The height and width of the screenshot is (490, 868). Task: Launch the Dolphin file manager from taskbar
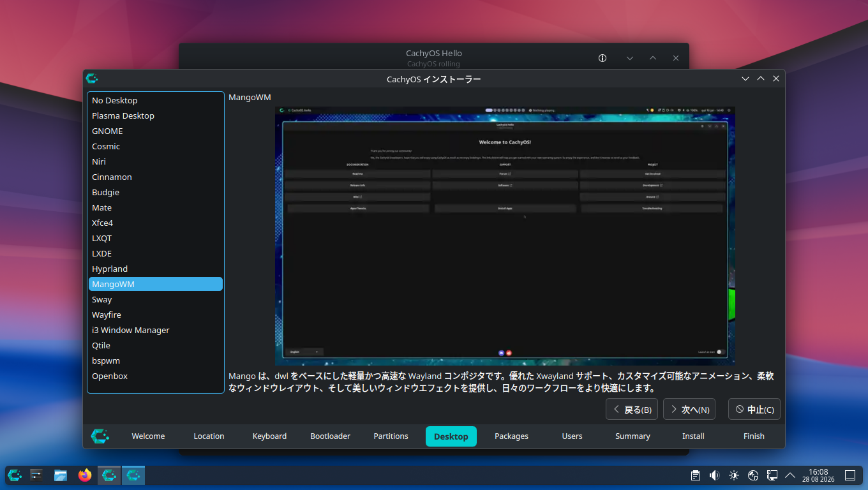pos(61,475)
